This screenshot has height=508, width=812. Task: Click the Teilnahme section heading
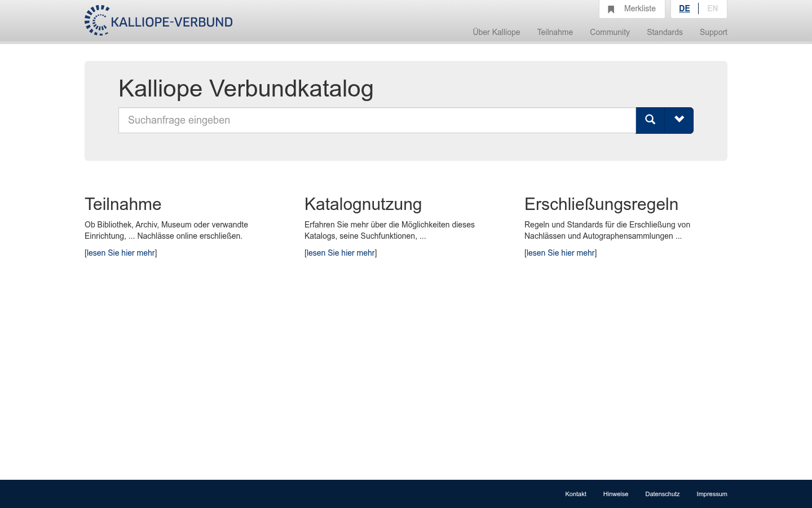coord(123,204)
